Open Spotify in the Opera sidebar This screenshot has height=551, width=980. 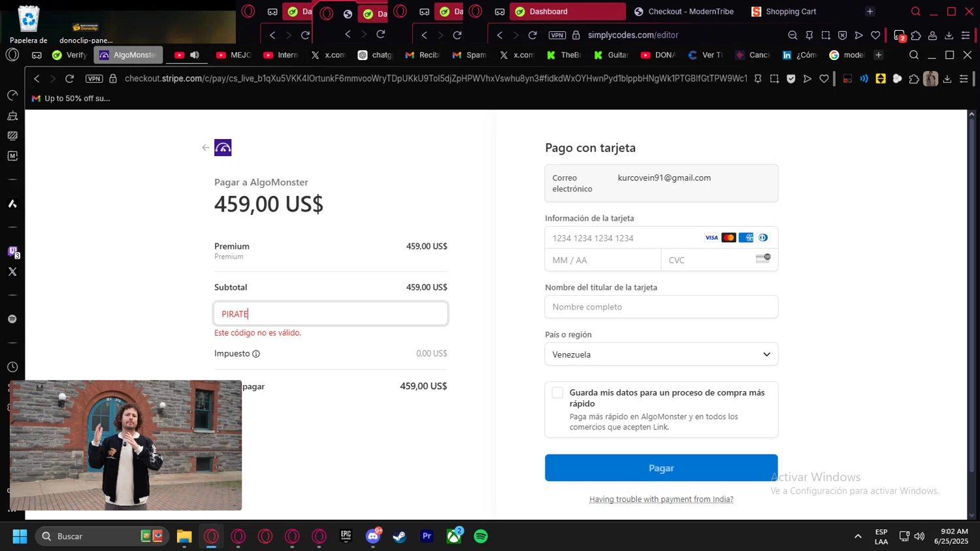click(x=12, y=319)
